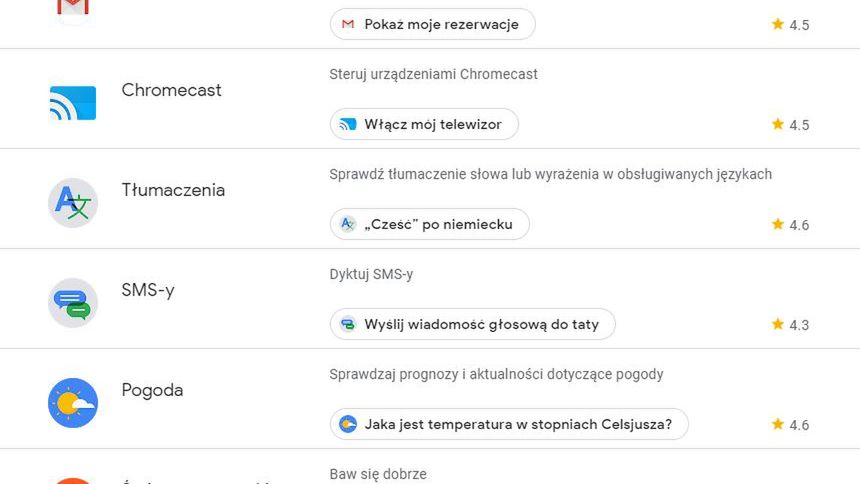Select the "Pokaż moje rezerwacje" suggestion chip
Viewport: 860px width, 484px height.
(432, 24)
